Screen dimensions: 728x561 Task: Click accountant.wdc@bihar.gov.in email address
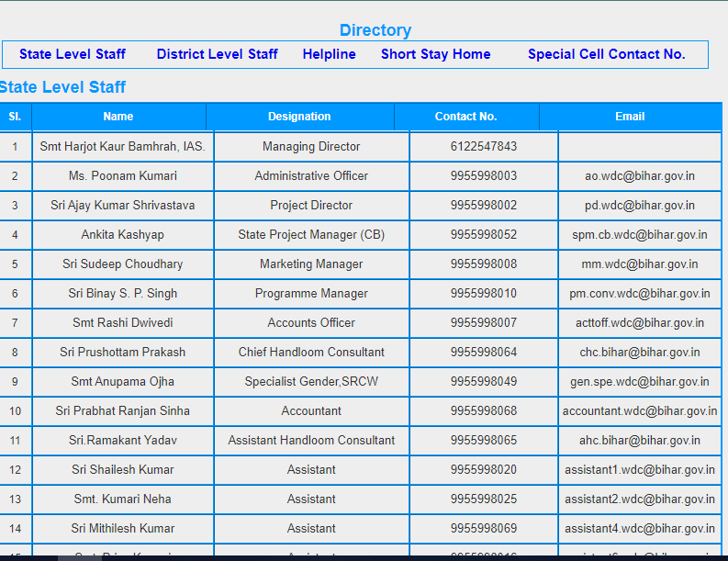pyautogui.click(x=640, y=411)
